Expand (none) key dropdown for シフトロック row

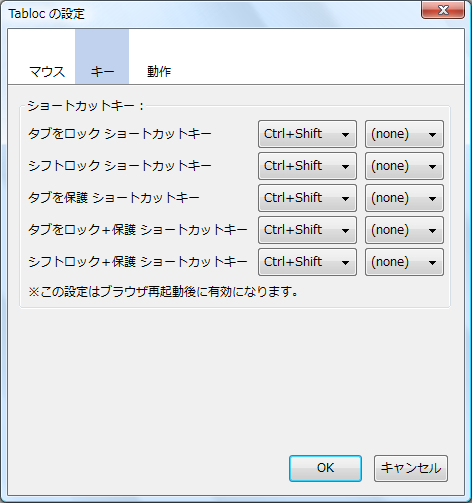[404, 166]
